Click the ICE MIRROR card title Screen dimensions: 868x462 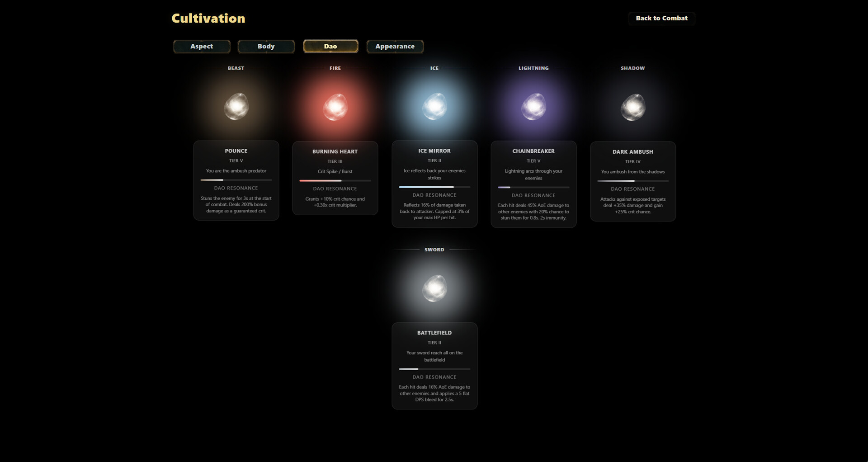[x=434, y=151]
